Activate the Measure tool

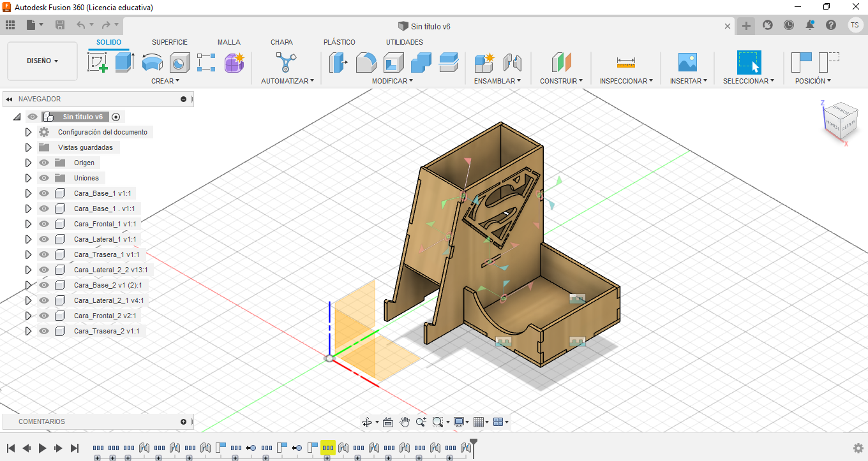pyautogui.click(x=626, y=62)
